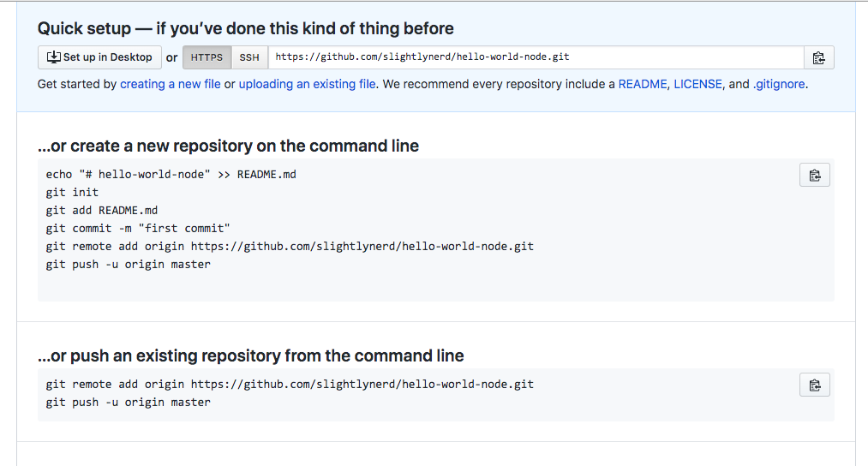Click the echo README.md command line

[171, 175]
